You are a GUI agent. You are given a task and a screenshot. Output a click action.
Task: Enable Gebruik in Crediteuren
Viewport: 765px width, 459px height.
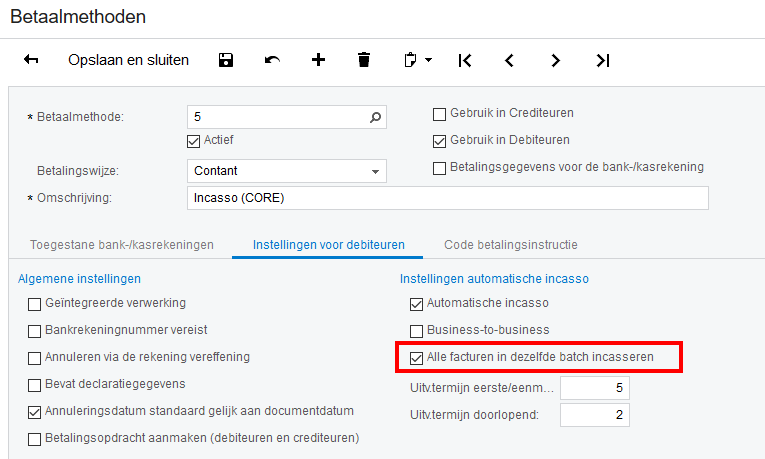click(440, 114)
